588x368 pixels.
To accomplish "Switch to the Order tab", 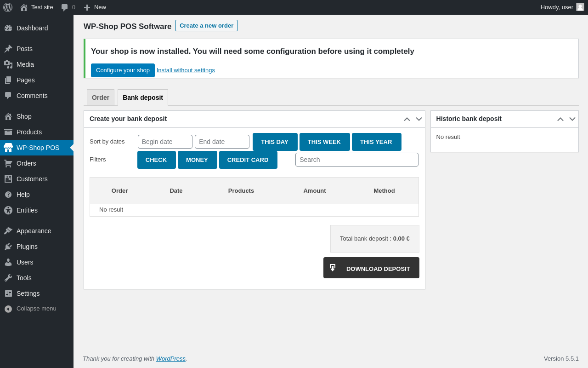I will coord(101,98).
